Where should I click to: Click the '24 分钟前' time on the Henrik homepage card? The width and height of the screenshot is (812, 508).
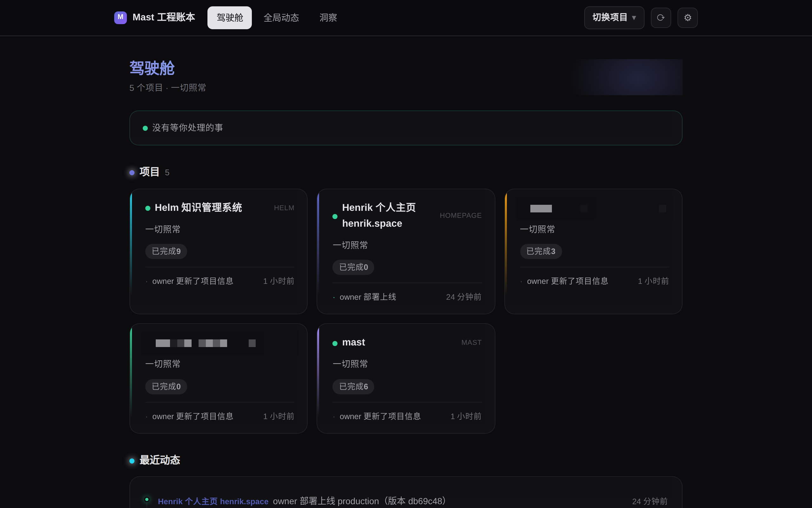464,297
